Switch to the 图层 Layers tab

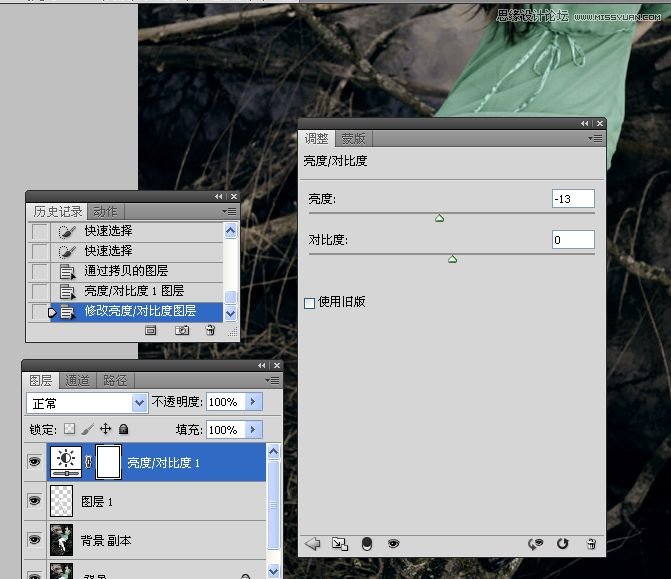click(41, 380)
